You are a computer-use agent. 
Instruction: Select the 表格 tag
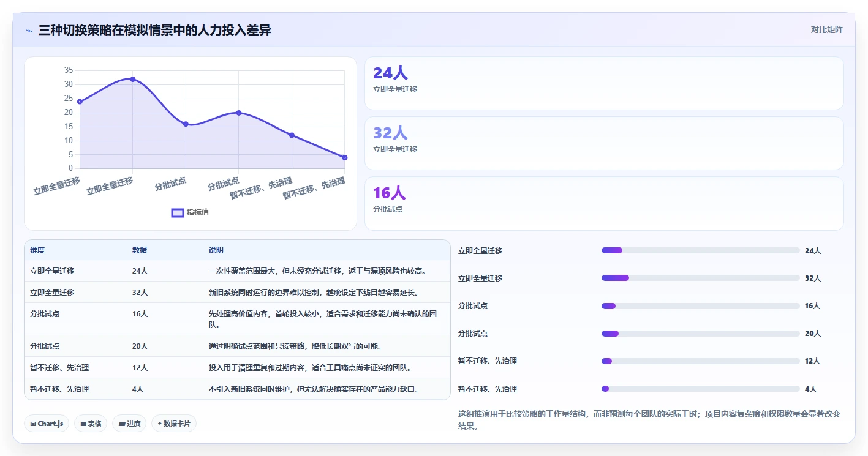coord(91,424)
